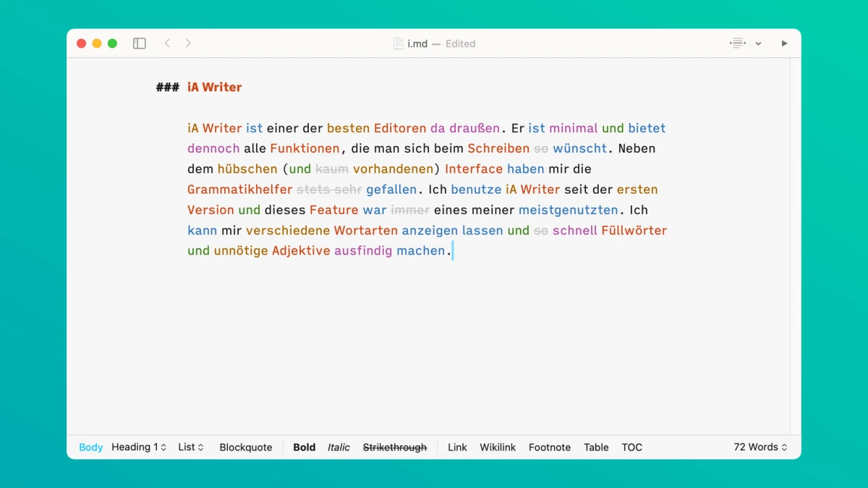The width and height of the screenshot is (868, 488).
Task: Open the focus mode options chevron
Action: coord(758,44)
